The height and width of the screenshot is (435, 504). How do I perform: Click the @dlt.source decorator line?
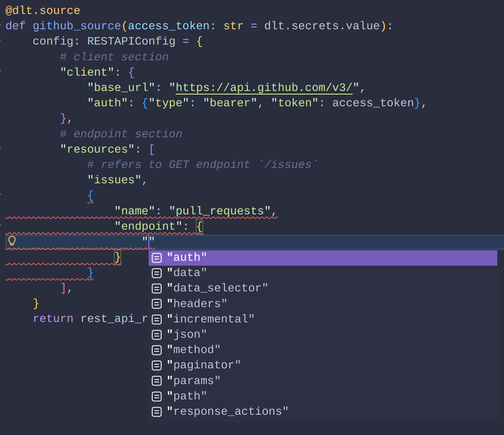pyautogui.click(x=43, y=10)
